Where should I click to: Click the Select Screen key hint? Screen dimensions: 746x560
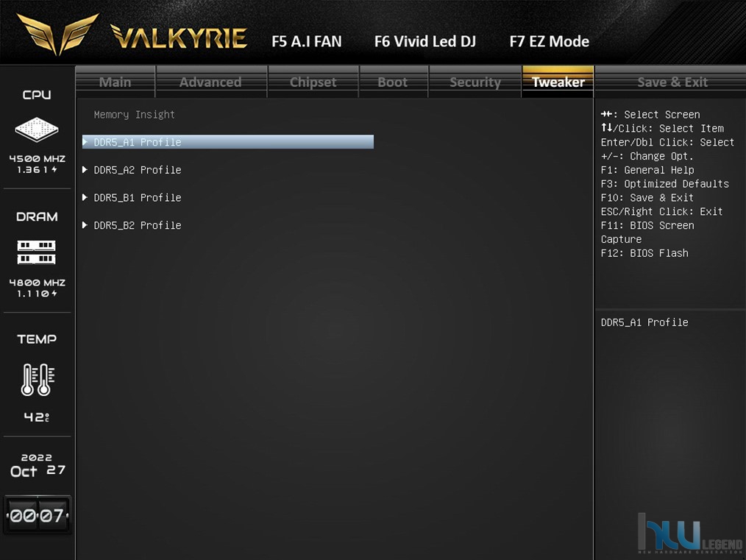click(650, 114)
